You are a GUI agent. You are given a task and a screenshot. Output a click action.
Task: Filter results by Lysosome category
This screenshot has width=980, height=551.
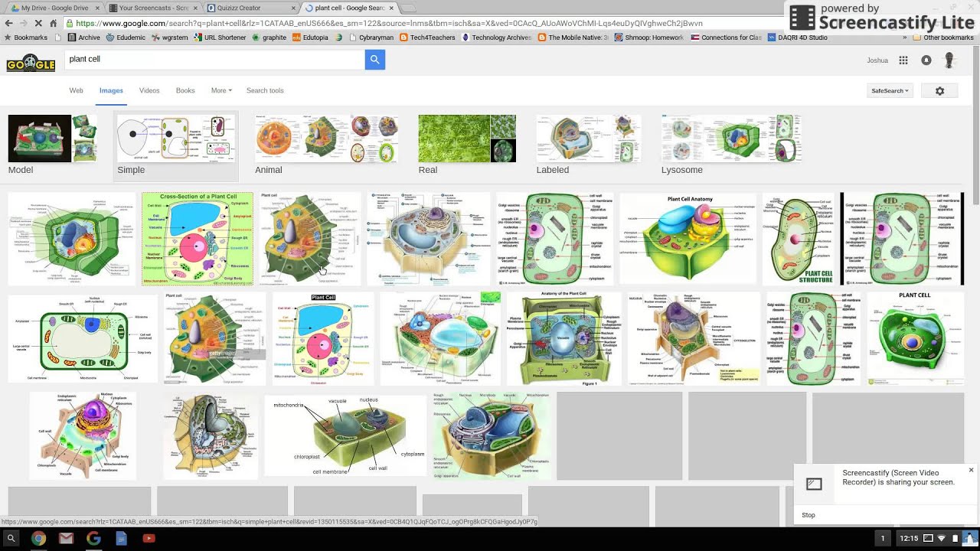[731, 145]
